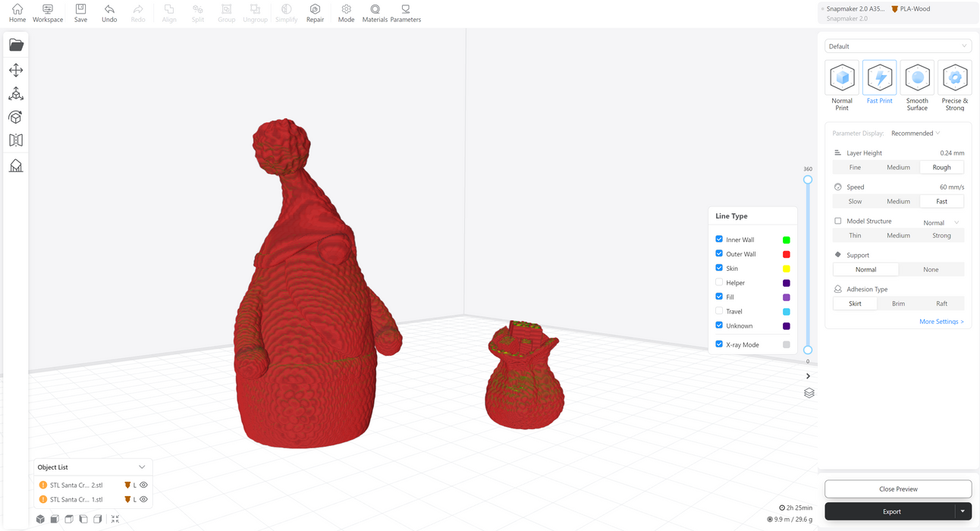Open the Parameters settings icon
Viewport: 980px width, 531px height.
tap(405, 12)
